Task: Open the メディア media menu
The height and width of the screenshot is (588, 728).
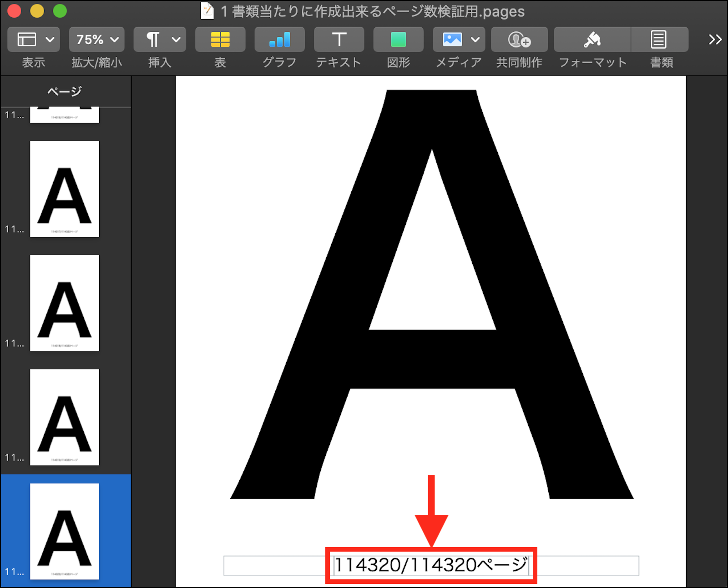Action: pyautogui.click(x=459, y=40)
